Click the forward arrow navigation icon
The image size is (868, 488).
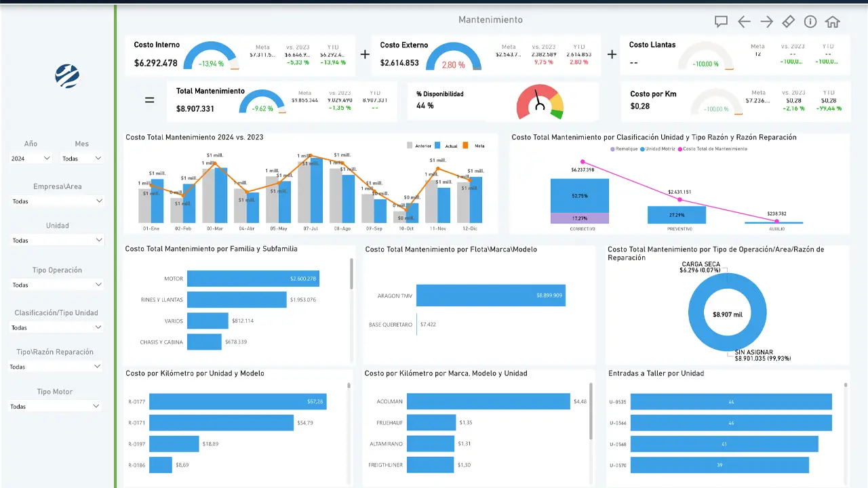[766, 22]
